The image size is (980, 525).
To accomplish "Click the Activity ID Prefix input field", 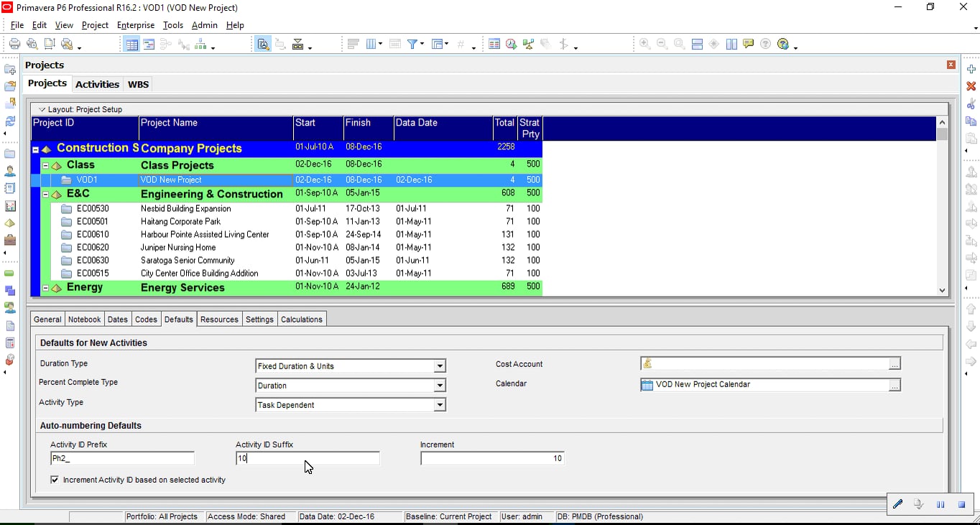I will 122,458.
